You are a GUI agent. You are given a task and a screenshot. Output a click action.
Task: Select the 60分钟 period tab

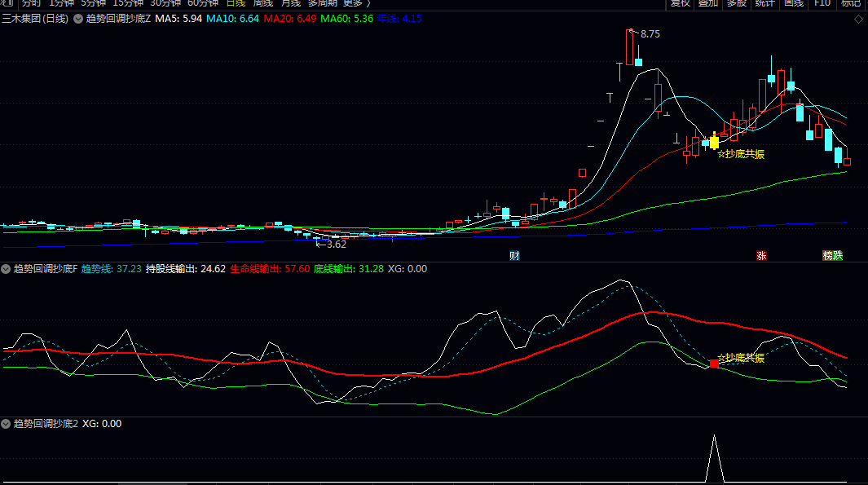(x=202, y=3)
